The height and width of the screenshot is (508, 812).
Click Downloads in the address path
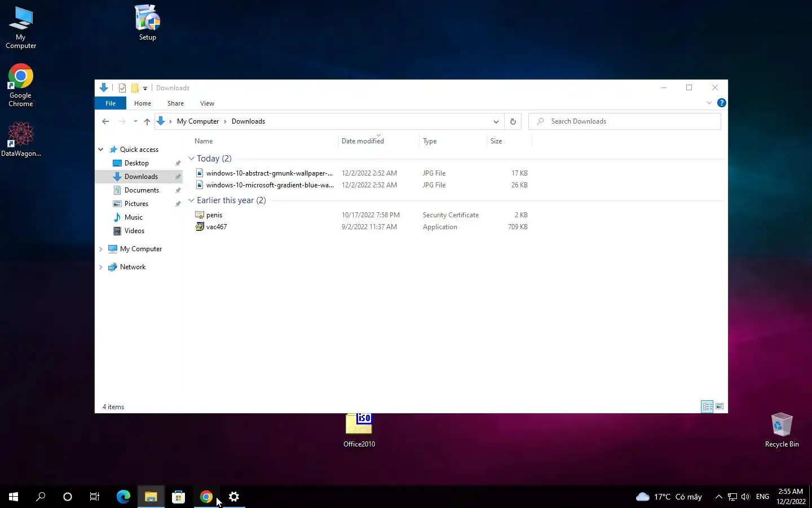pos(248,121)
